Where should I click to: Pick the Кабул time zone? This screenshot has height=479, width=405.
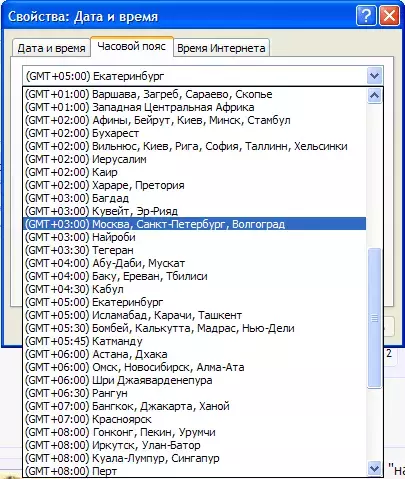pos(195,289)
